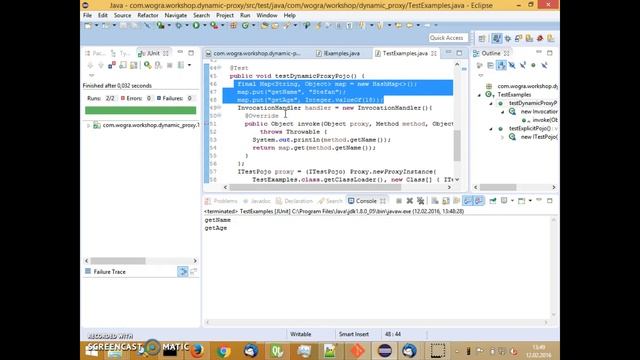The width and height of the screenshot is (640, 360).
Task: Toggle Scroll Lock in JUnit view
Action: (x=133, y=65)
